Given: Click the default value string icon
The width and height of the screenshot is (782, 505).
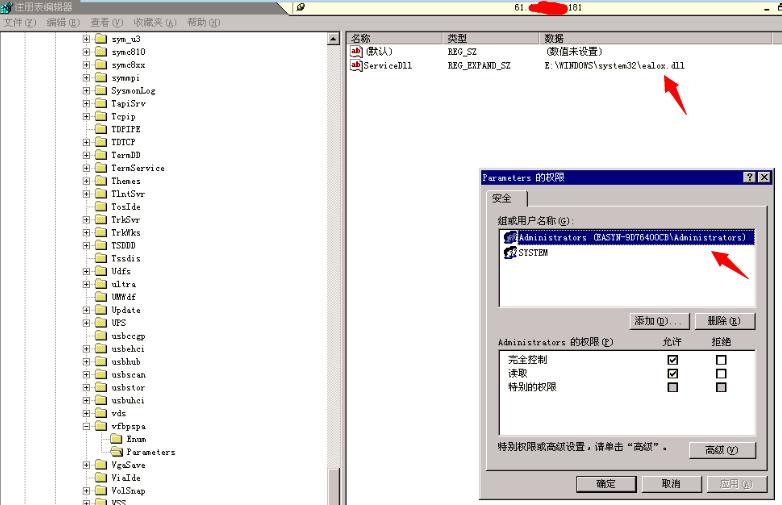Looking at the screenshot, I should point(356,51).
